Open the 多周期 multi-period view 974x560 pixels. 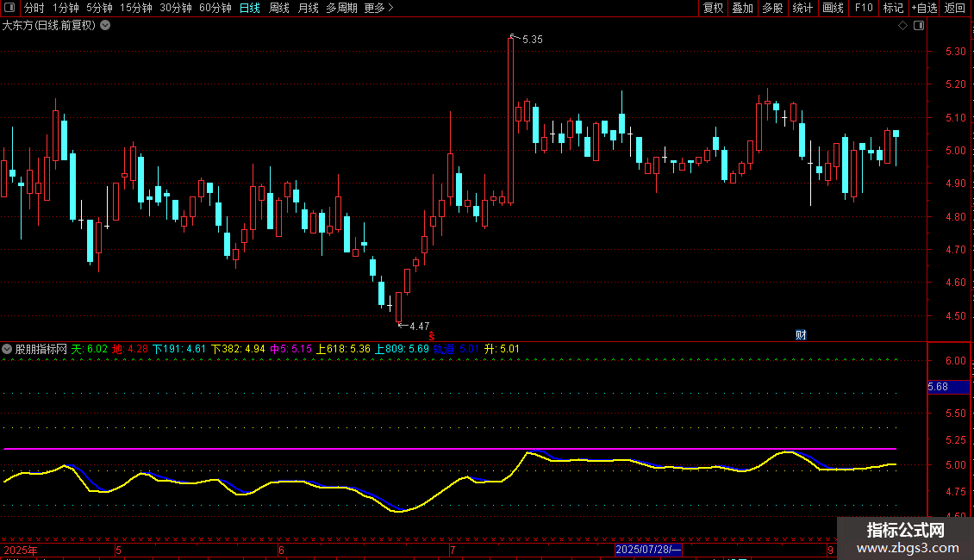(x=341, y=8)
